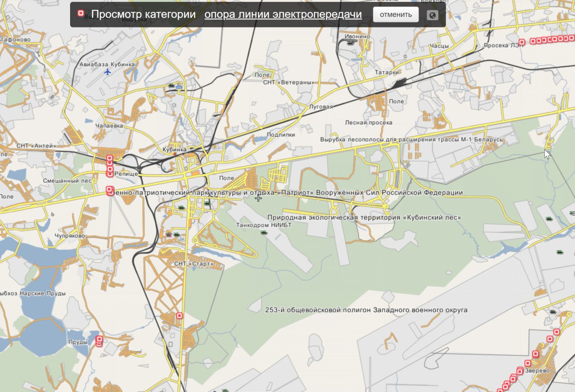
Task: Select the topmost pylon marker above 'Репище'
Action: (x=110, y=159)
